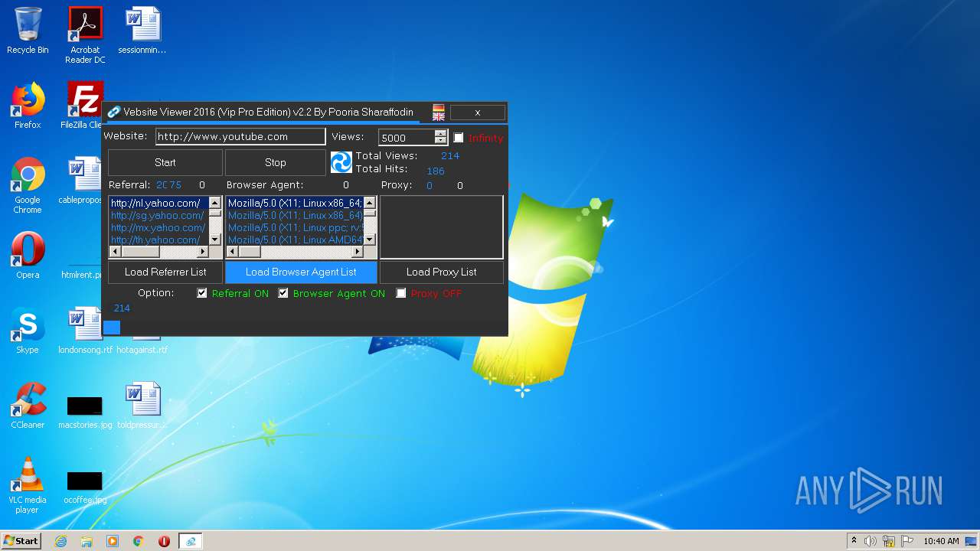Select referrer http://nl.yahoo.com/
The image size is (980, 551).
[158, 203]
